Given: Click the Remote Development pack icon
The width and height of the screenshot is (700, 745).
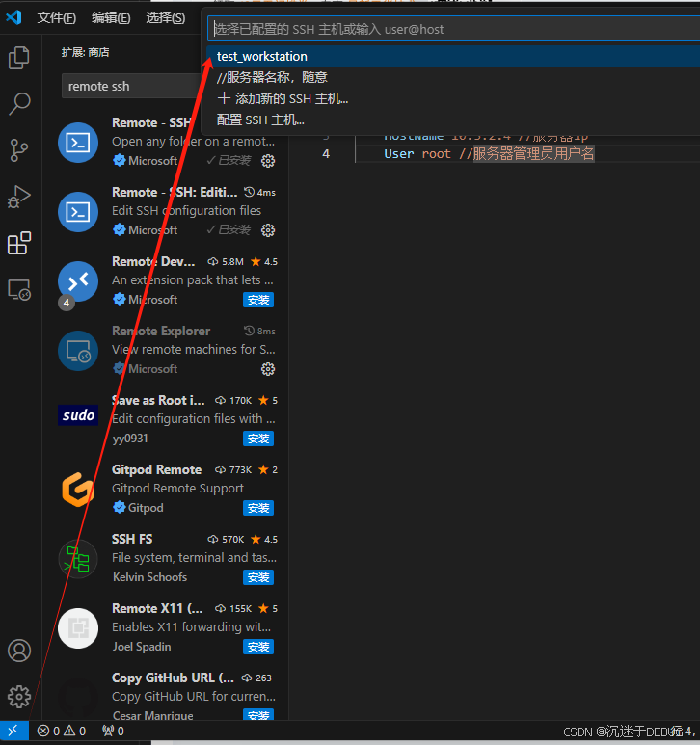Looking at the screenshot, I should tap(78, 281).
